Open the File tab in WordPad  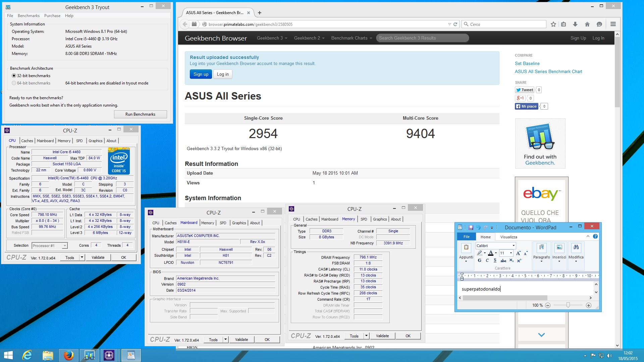point(467,237)
